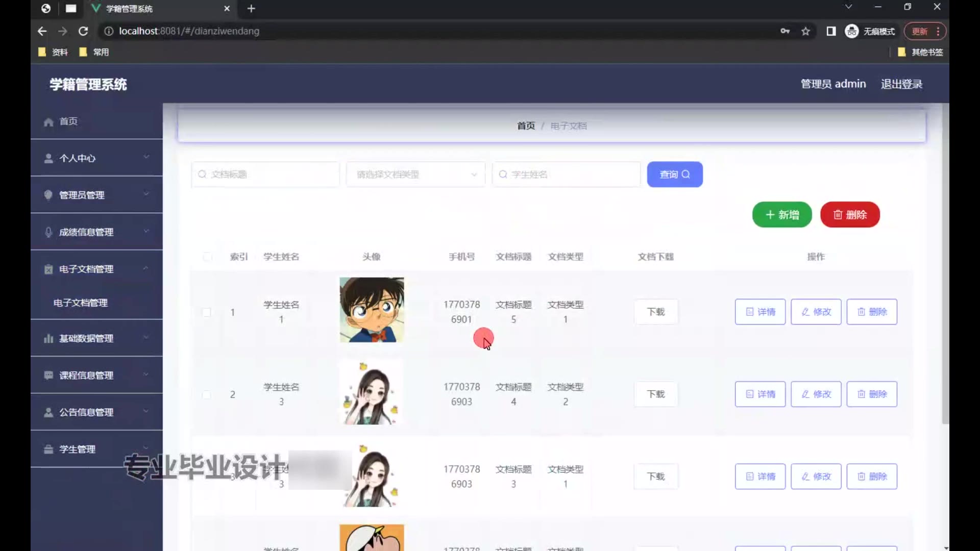Open the 其他书签 bookmarks folder
Viewport: 980px width, 551px height.
(920, 52)
